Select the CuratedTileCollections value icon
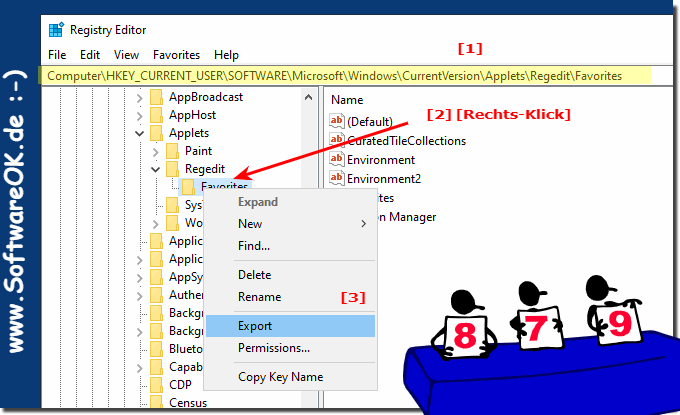This screenshot has height=415, width=680. (337, 140)
